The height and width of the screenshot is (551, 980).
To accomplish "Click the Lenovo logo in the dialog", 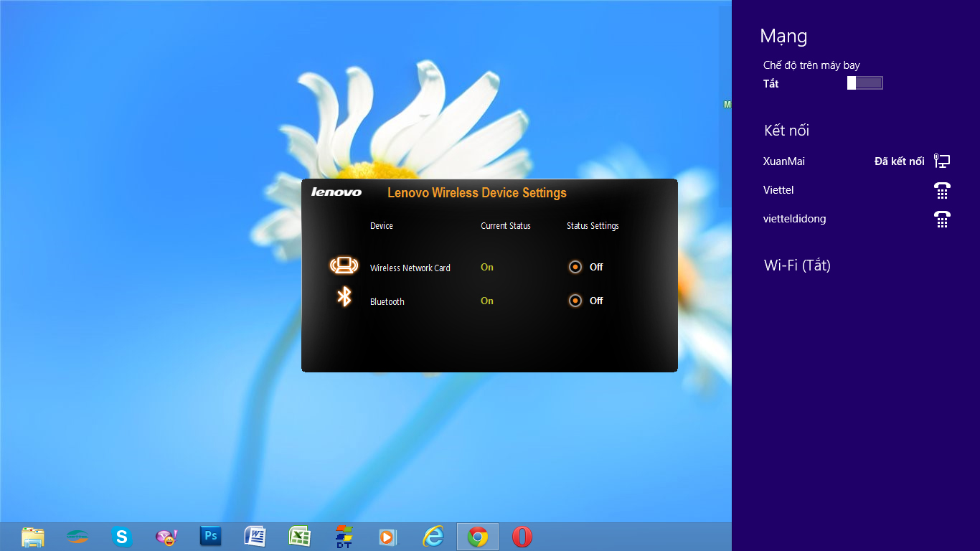I will (x=336, y=192).
